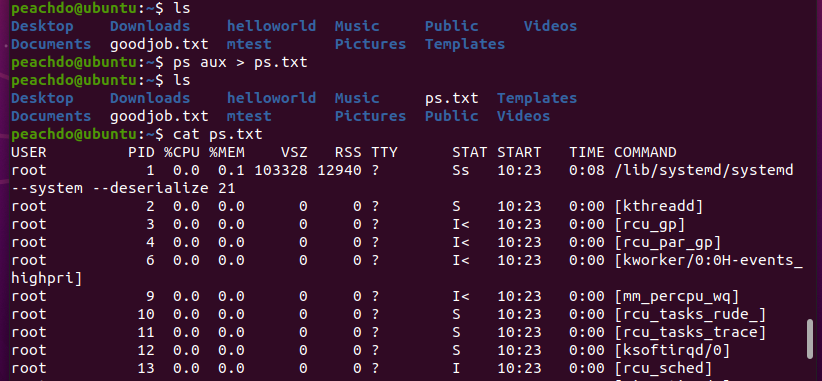Viewport: 822px width, 381px height.
Task: Click the 10:23 start time in the ksoftirqd/0 row
Action: click(x=519, y=350)
